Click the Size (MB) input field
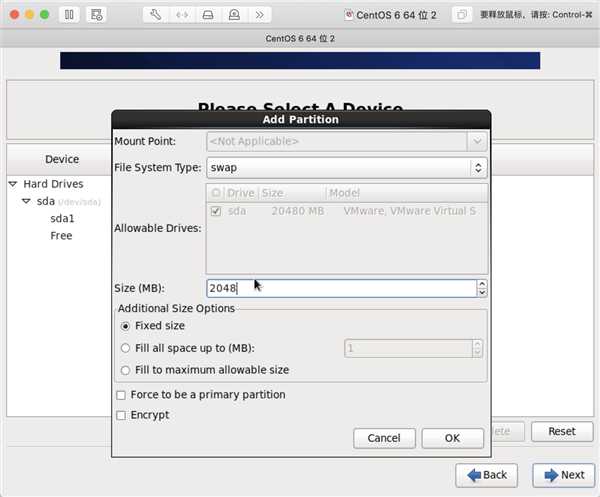The image size is (600, 497). [342, 288]
